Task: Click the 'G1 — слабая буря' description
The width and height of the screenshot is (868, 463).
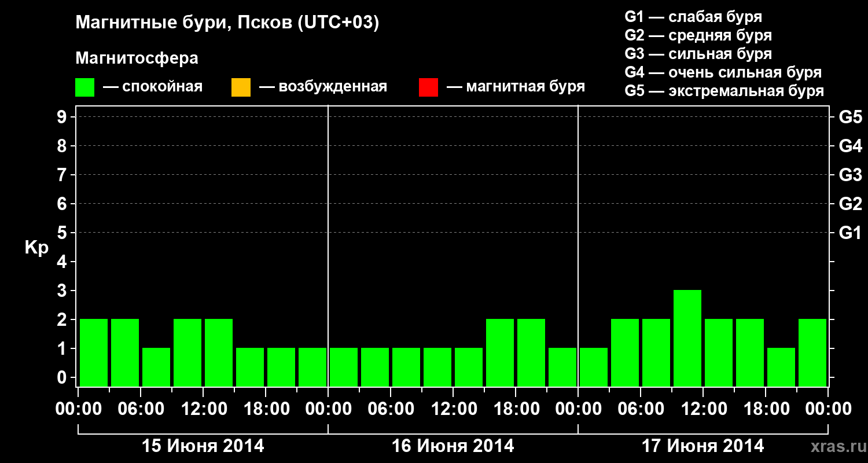Action: click(x=693, y=17)
